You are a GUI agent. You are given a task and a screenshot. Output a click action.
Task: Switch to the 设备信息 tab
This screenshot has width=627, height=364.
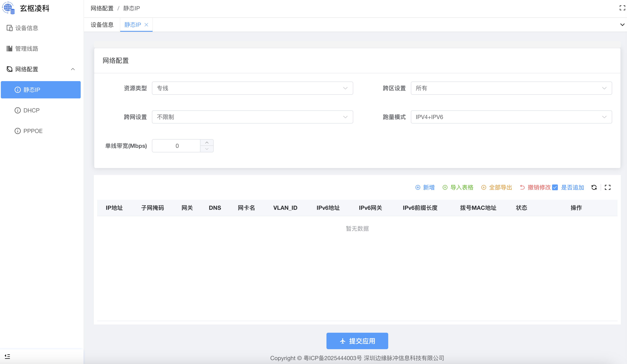click(x=102, y=25)
